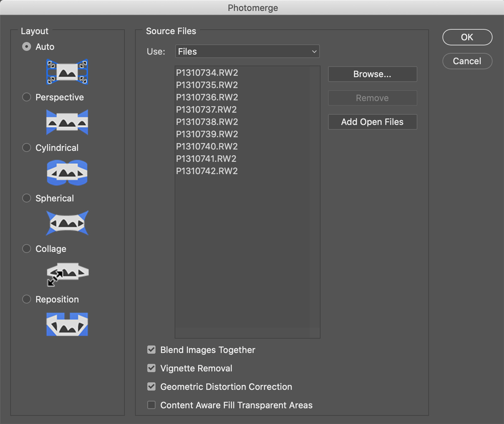Click the Collage layout preview icon
The height and width of the screenshot is (424, 504).
[67, 274]
